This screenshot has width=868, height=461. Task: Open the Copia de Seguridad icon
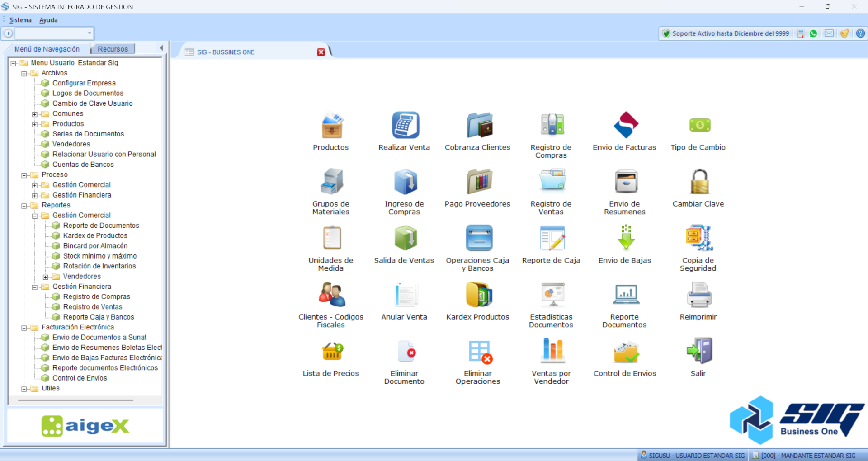click(699, 238)
